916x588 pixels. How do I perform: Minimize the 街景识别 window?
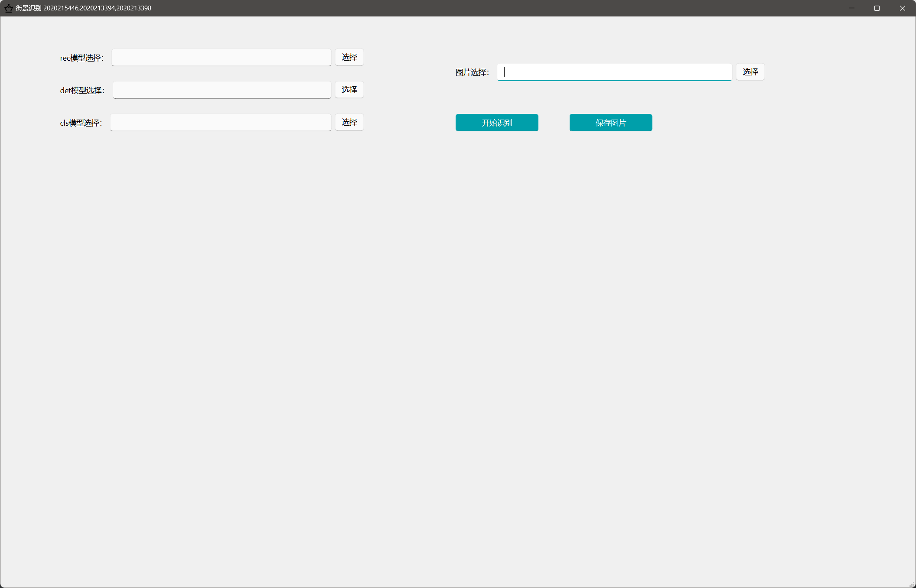[x=851, y=8]
